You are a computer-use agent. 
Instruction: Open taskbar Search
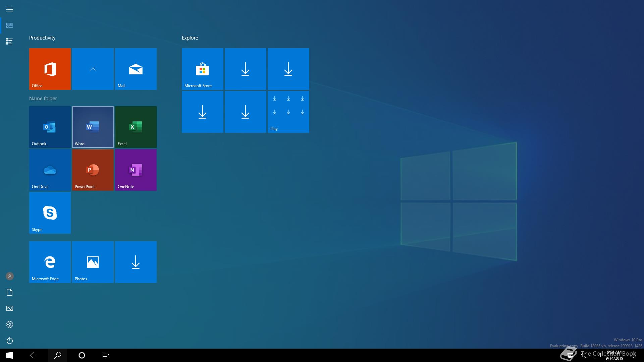pos(58,355)
